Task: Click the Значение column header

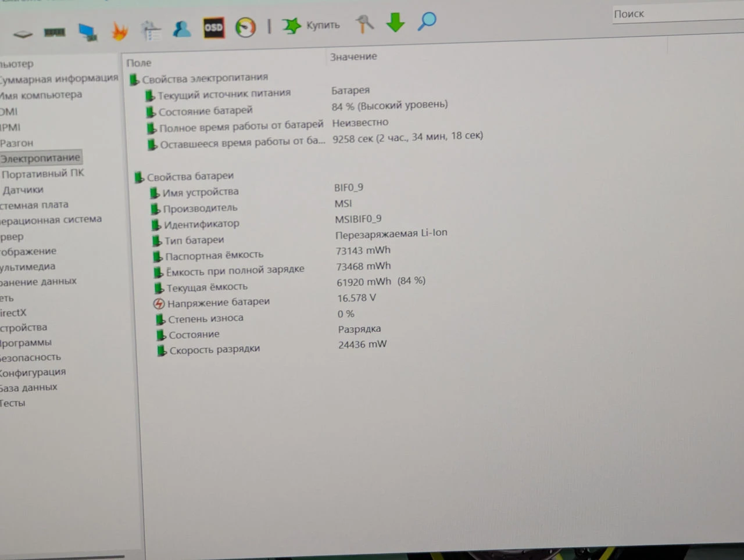Action: tap(353, 56)
